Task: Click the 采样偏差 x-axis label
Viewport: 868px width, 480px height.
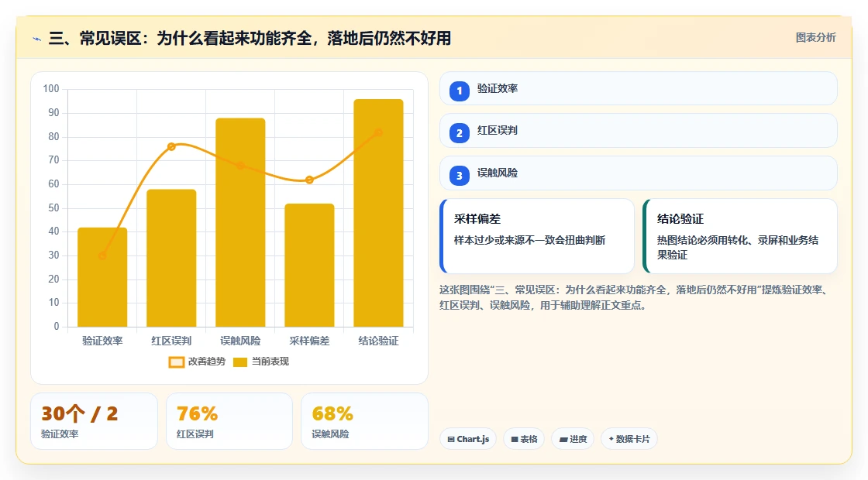Action: [309, 341]
